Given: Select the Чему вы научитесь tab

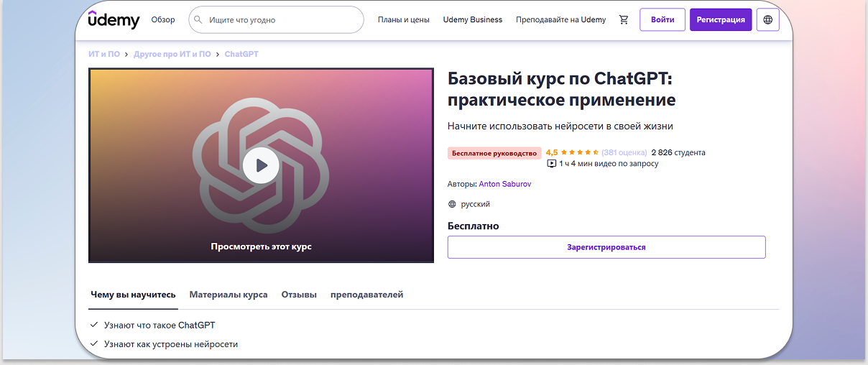Looking at the screenshot, I should (x=133, y=295).
